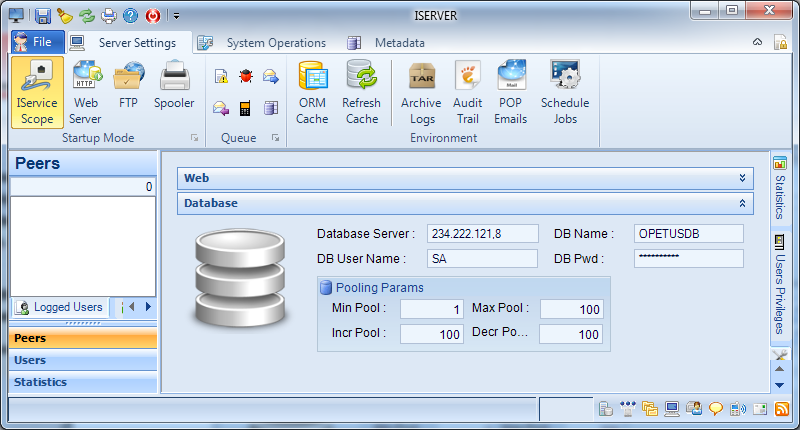This screenshot has height=430, width=800.
Task: Click the server database status bar icon
Action: click(606, 409)
